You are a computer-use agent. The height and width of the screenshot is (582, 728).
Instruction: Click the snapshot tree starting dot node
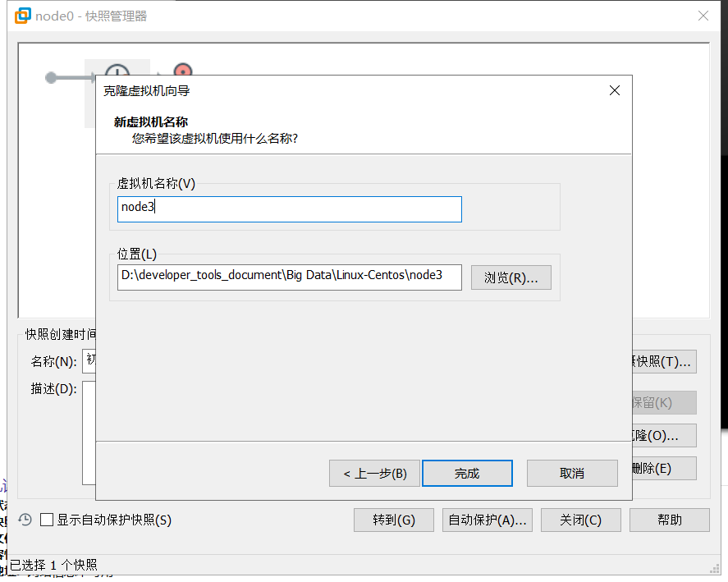coord(49,78)
